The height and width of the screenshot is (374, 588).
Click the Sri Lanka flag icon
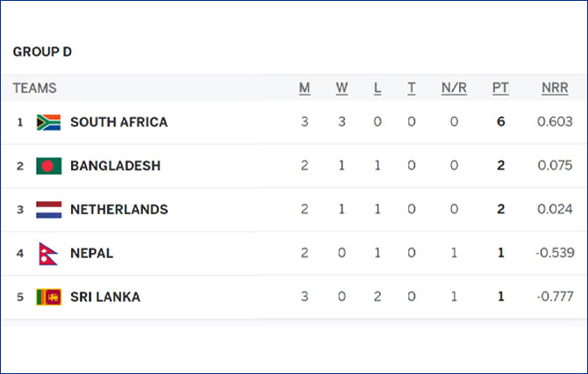pyautogui.click(x=49, y=297)
